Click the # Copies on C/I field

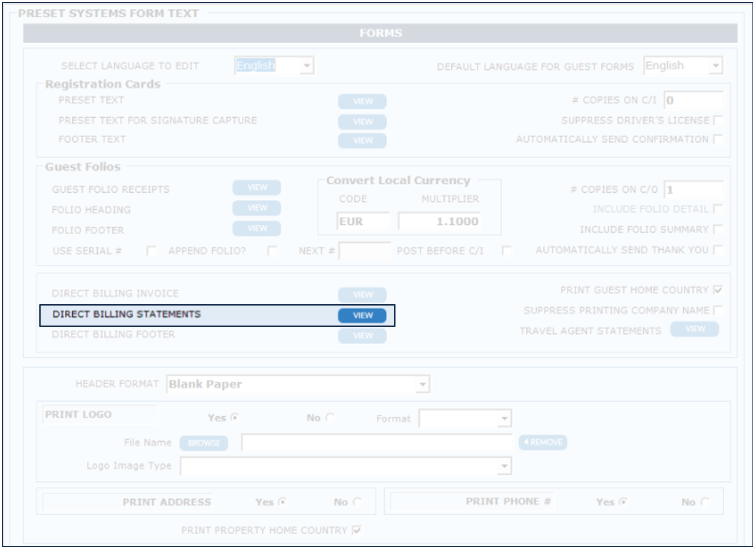pyautogui.click(x=692, y=101)
